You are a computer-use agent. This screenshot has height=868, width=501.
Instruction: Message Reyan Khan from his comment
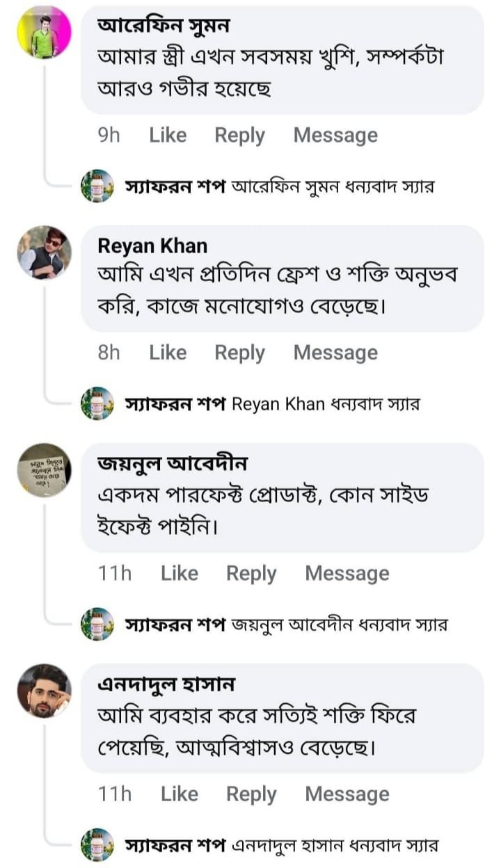(x=335, y=353)
